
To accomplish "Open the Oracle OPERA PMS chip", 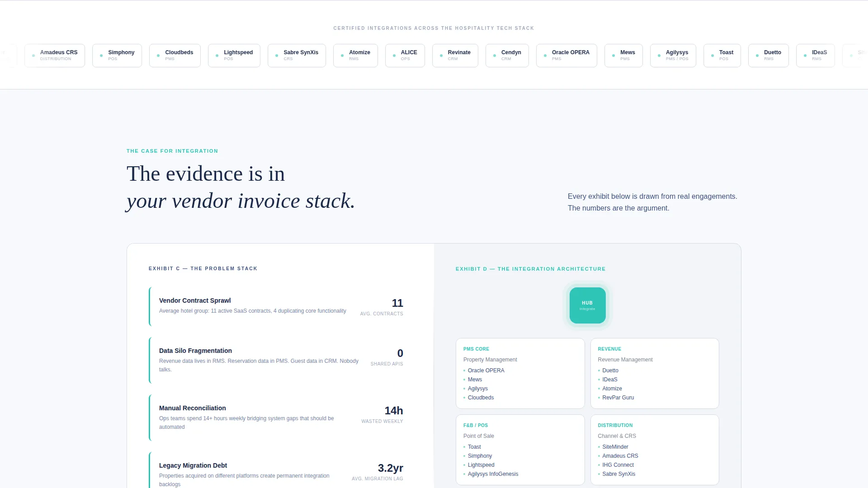I will tap(566, 56).
